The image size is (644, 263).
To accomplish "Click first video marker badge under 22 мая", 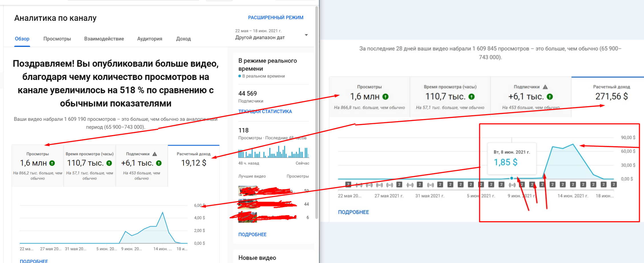I will [348, 184].
